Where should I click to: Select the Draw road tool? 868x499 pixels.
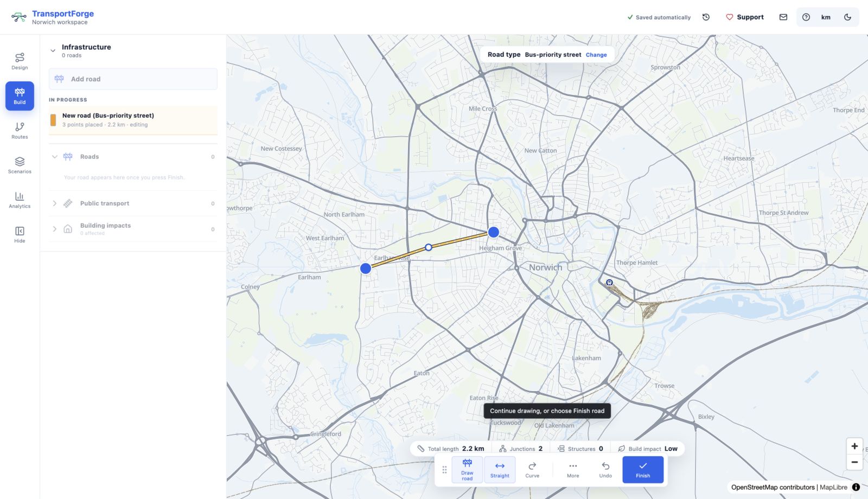pyautogui.click(x=467, y=470)
